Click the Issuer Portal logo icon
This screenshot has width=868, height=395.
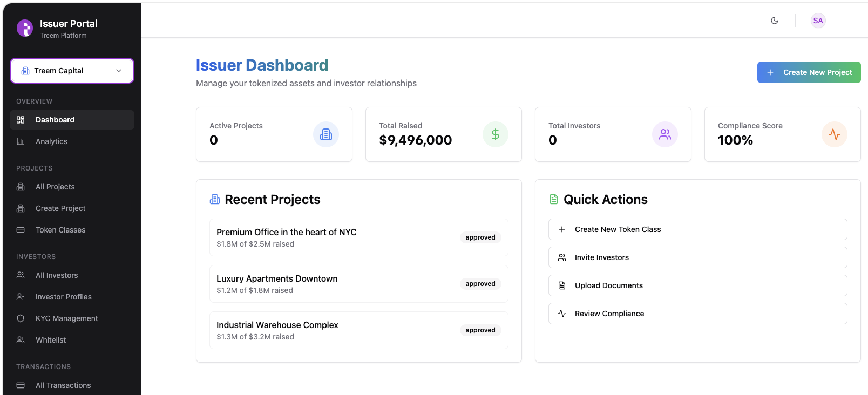pyautogui.click(x=25, y=28)
